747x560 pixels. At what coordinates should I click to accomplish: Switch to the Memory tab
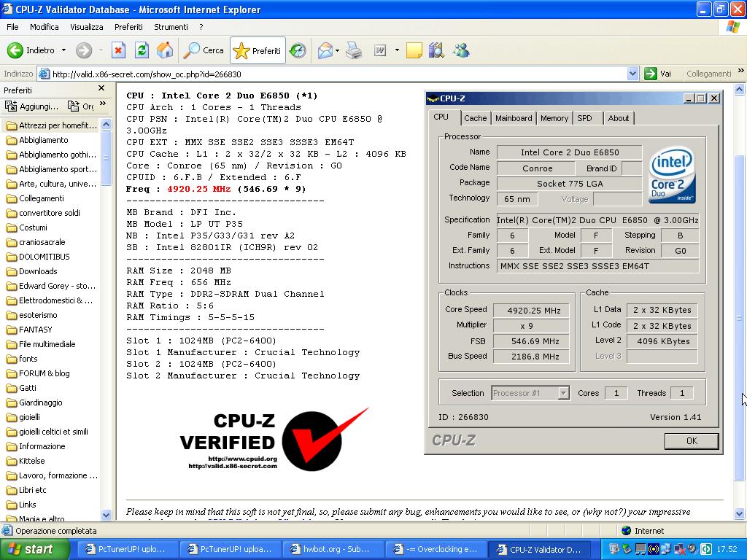pyautogui.click(x=554, y=118)
